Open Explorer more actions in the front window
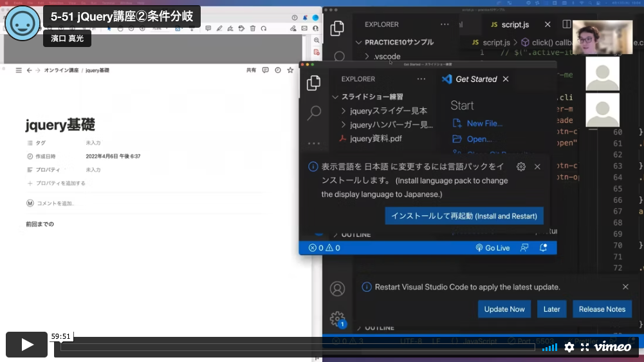The image size is (644, 362). 421,79
